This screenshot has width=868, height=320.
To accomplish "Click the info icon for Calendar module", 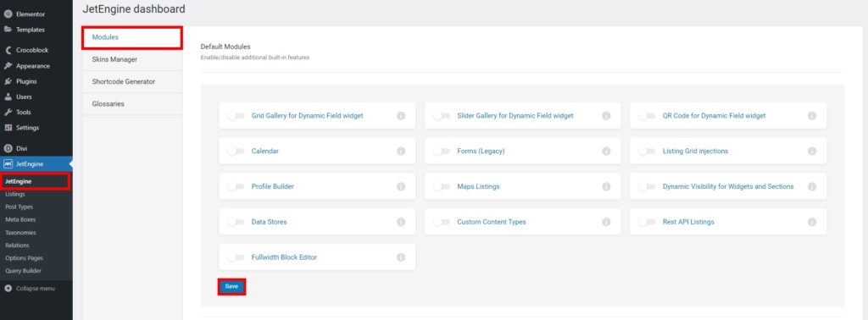I will tap(401, 151).
